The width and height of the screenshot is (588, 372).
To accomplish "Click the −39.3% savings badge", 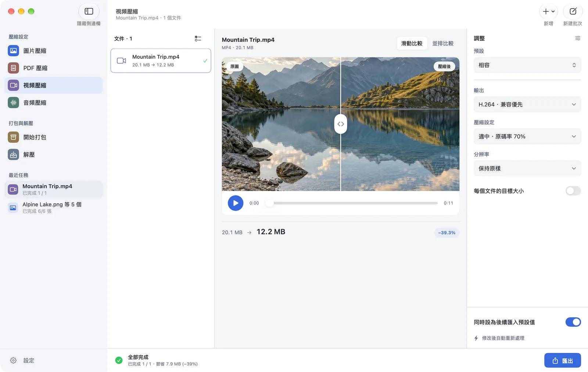I will pos(447,233).
